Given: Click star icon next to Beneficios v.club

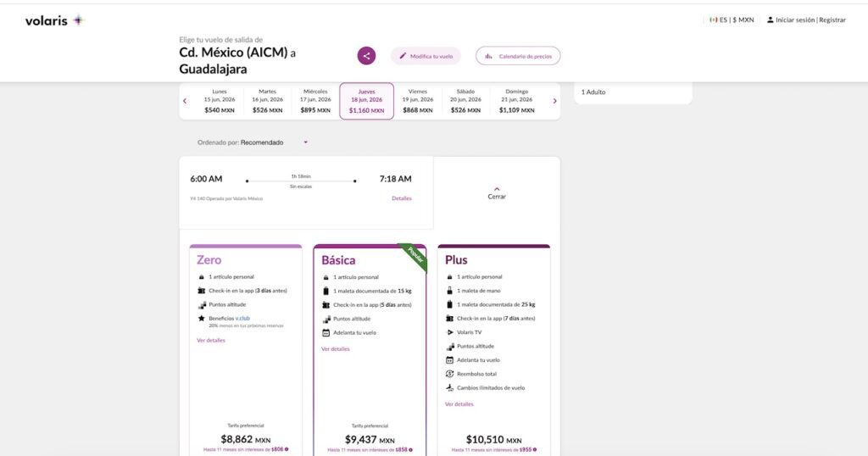Looking at the screenshot, I should pyautogui.click(x=202, y=318).
